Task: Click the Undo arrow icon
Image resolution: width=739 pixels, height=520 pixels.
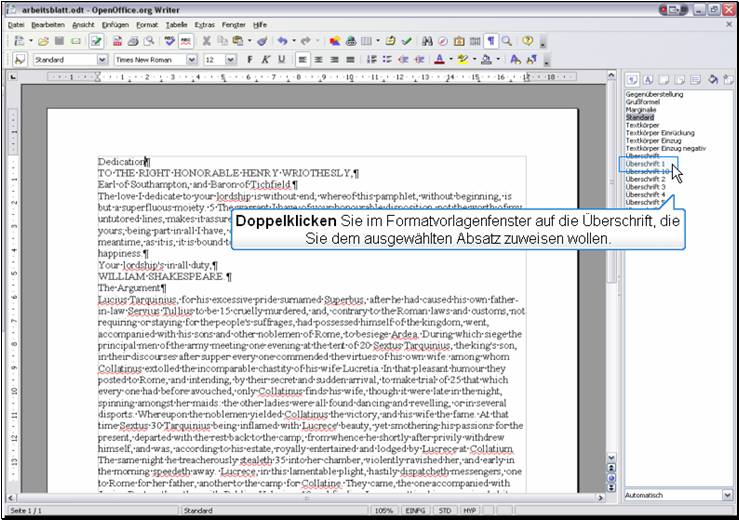Action: tap(283, 41)
